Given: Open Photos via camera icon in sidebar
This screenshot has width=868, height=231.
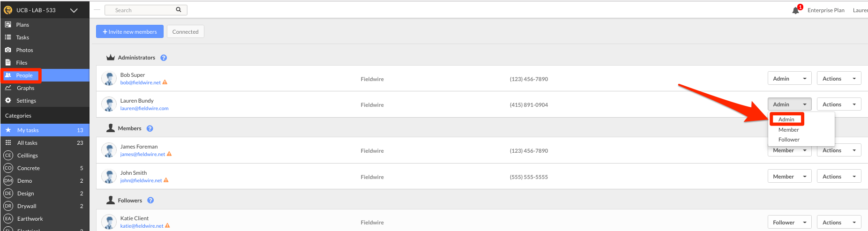Looking at the screenshot, I should click(x=8, y=50).
